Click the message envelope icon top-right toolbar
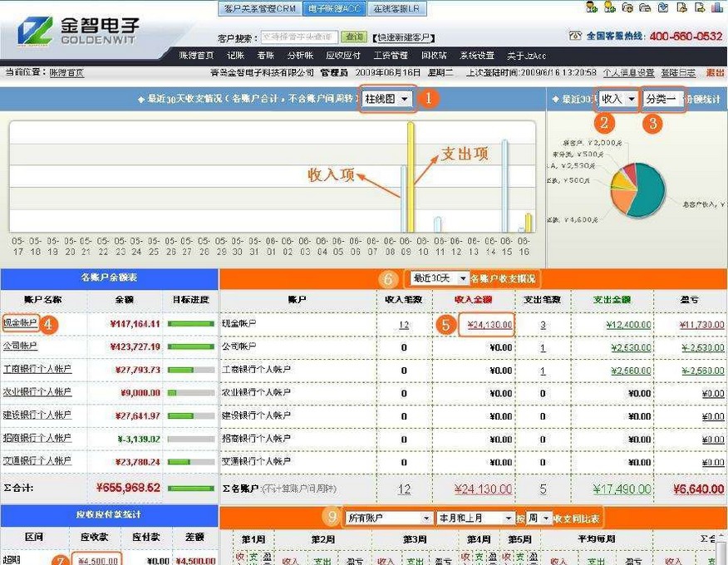Image resolution: width=728 pixels, height=565 pixels. point(664,7)
